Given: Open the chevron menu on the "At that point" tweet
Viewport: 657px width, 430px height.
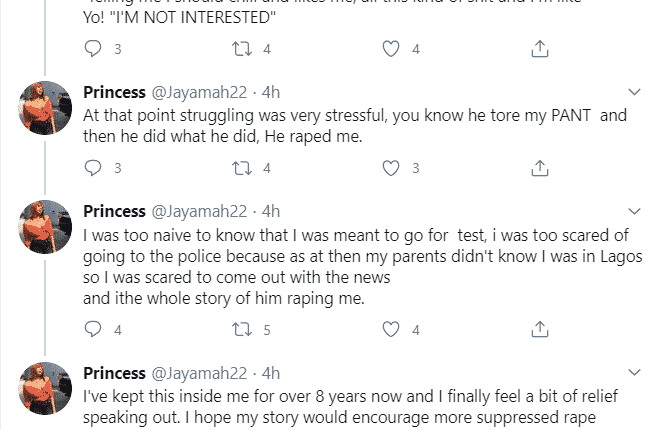Looking at the screenshot, I should point(633,92).
